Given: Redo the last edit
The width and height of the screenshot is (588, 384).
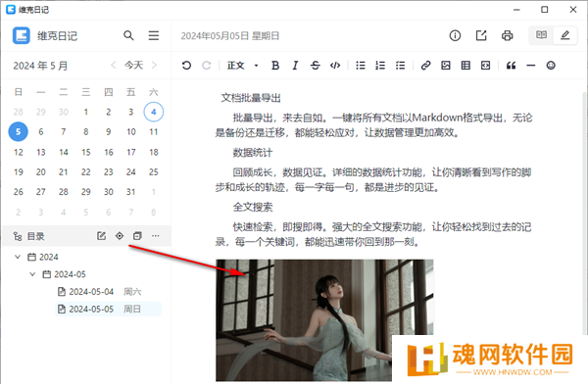Looking at the screenshot, I should (206, 66).
